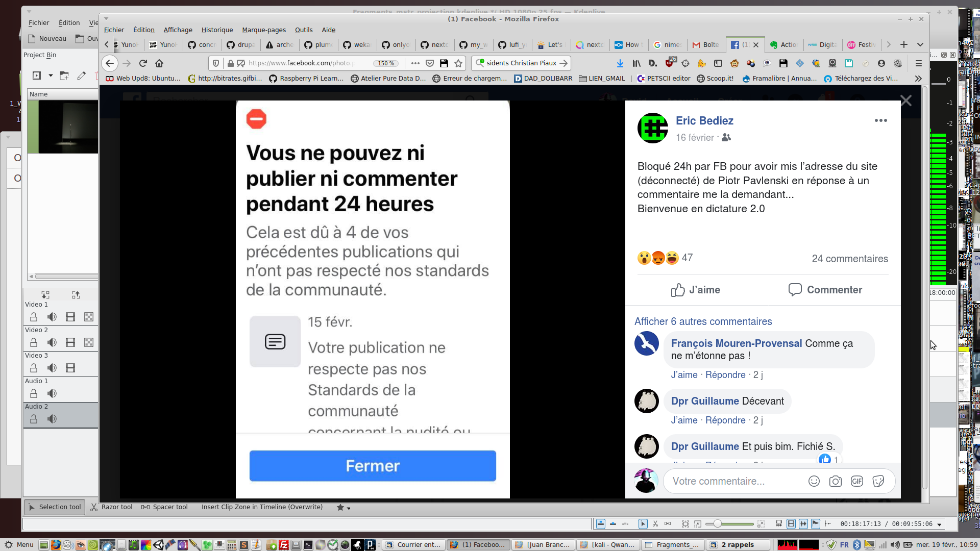Open the Firefox hamburger menu icon
The image size is (980, 551).
pyautogui.click(x=919, y=63)
